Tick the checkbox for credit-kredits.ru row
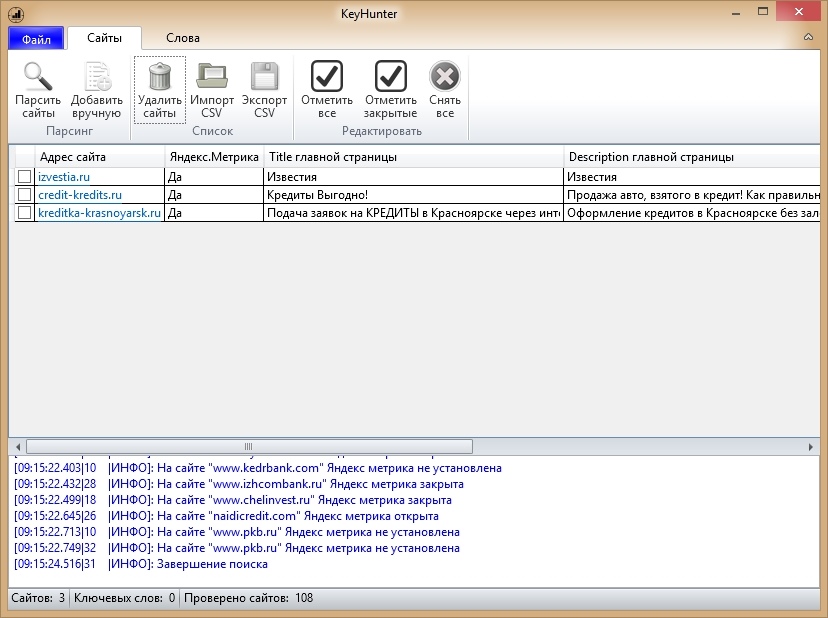The image size is (828, 618). tap(24, 195)
